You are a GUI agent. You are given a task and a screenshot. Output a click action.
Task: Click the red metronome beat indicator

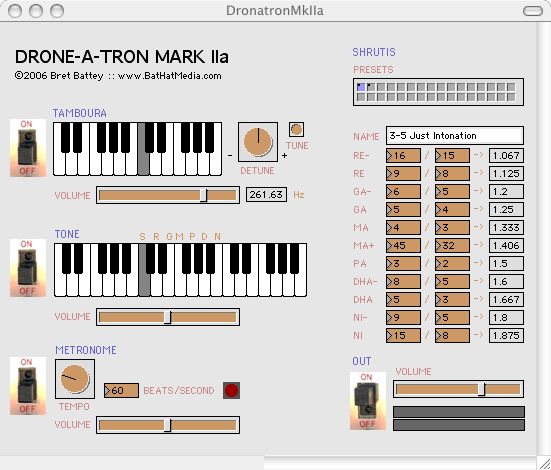tap(231, 390)
